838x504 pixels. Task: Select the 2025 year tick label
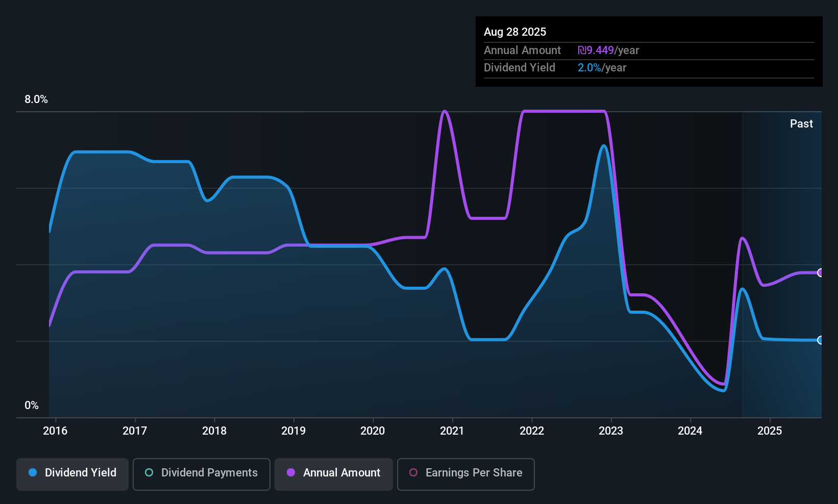coord(770,431)
